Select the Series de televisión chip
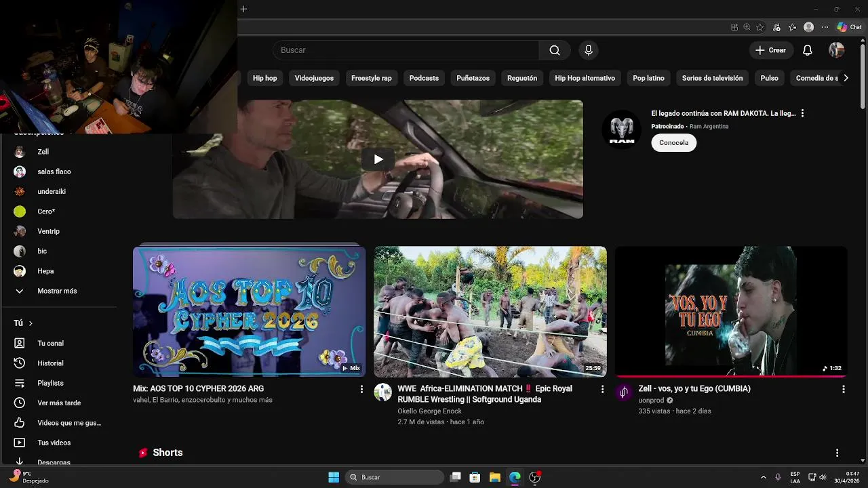The width and height of the screenshot is (868, 488). pos(712,78)
